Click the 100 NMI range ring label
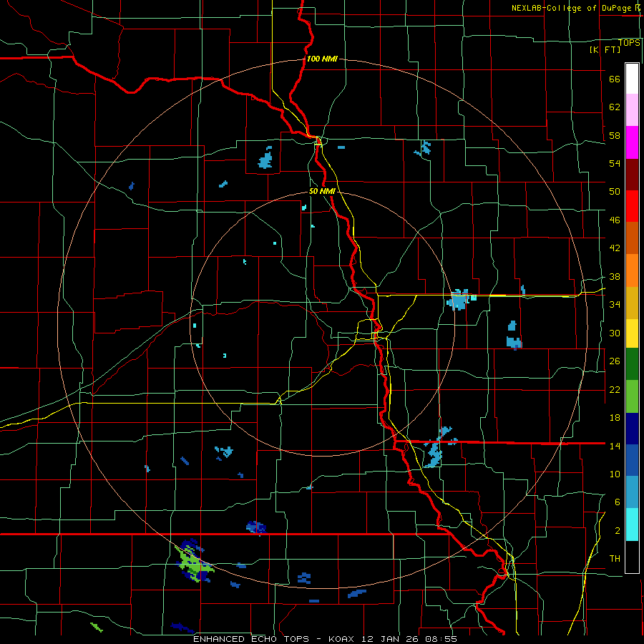Image resolution: width=644 pixels, height=644 pixels. (322, 59)
